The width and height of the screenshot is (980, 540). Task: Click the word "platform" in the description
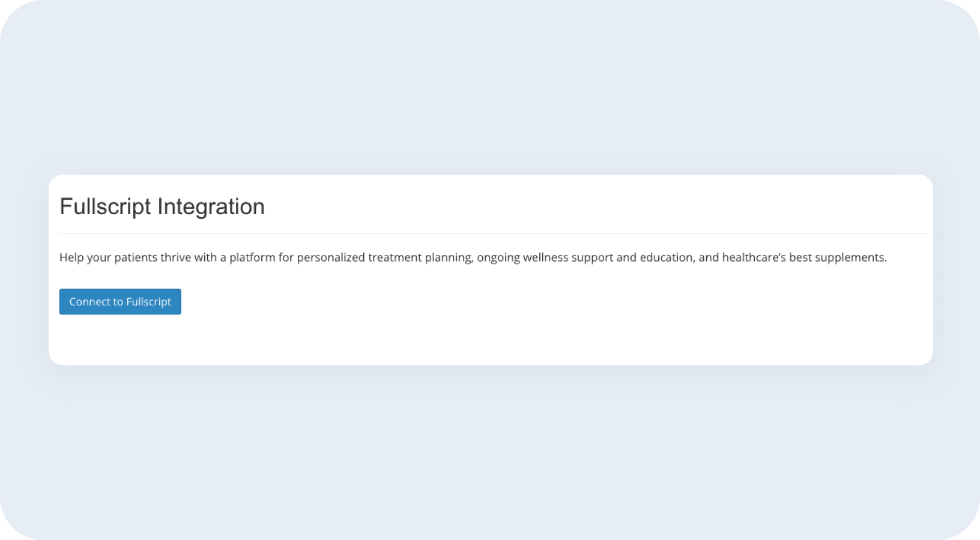pyautogui.click(x=252, y=257)
